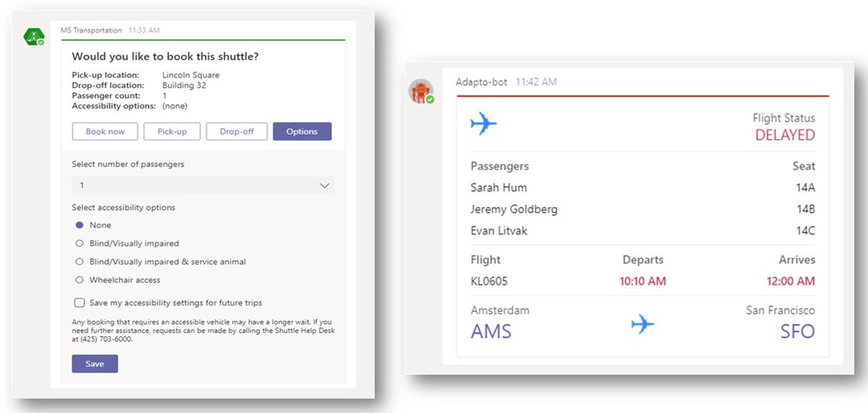Click the AMS airport code
The width and height of the screenshot is (868, 413).
pos(491,332)
